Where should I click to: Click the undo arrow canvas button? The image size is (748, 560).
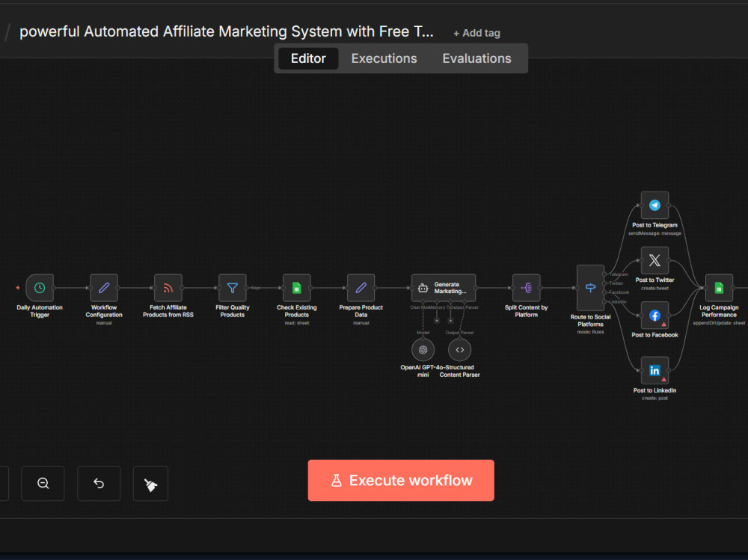tap(99, 483)
